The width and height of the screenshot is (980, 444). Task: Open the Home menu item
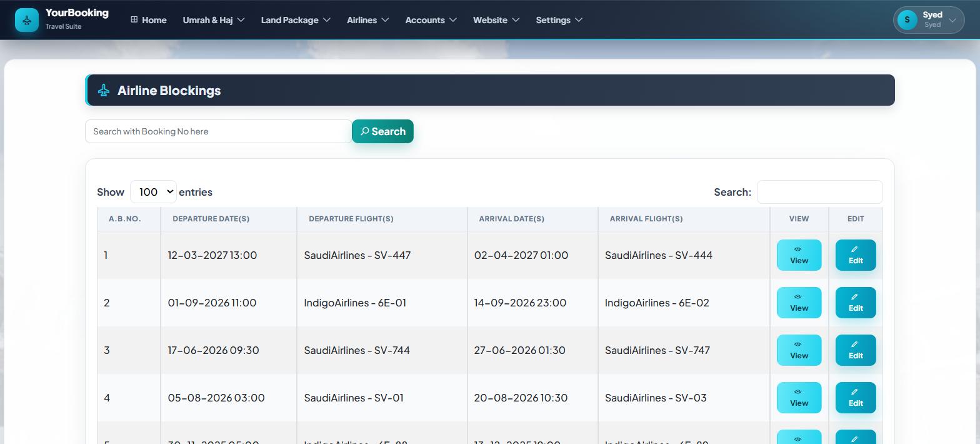point(149,20)
